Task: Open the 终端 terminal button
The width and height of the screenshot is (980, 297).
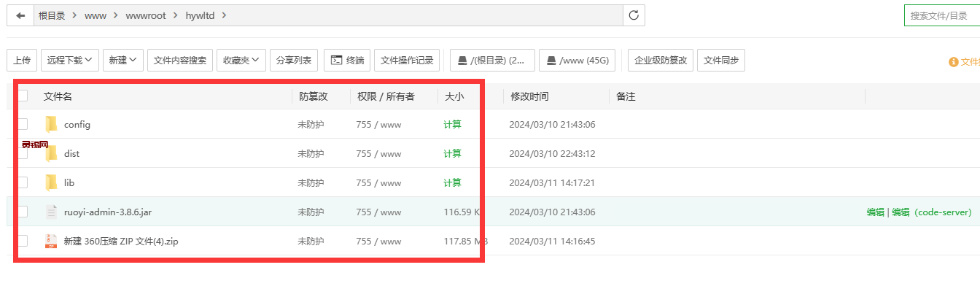Action: [347, 61]
